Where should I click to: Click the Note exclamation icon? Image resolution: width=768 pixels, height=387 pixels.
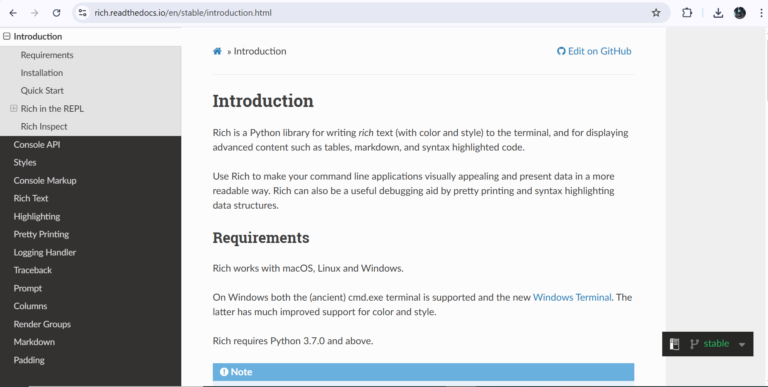click(x=224, y=372)
